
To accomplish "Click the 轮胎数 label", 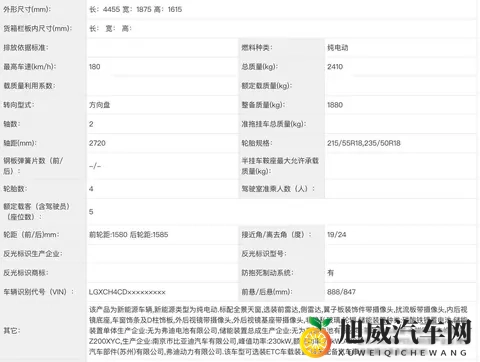I will [x=15, y=189].
